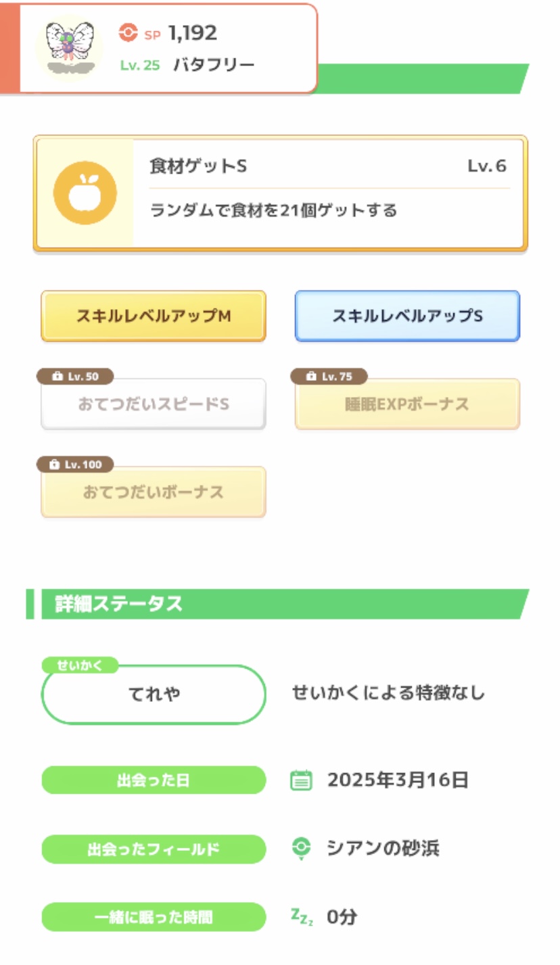The width and height of the screenshot is (560, 965).
Task: Tap the orange apple main skill icon
Action: click(85, 193)
